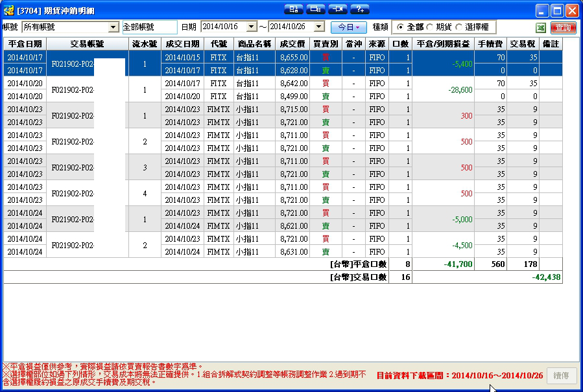The height and width of the screenshot is (392, 583).
Task: Click the total profit/loss -41,700
Action: (458, 264)
